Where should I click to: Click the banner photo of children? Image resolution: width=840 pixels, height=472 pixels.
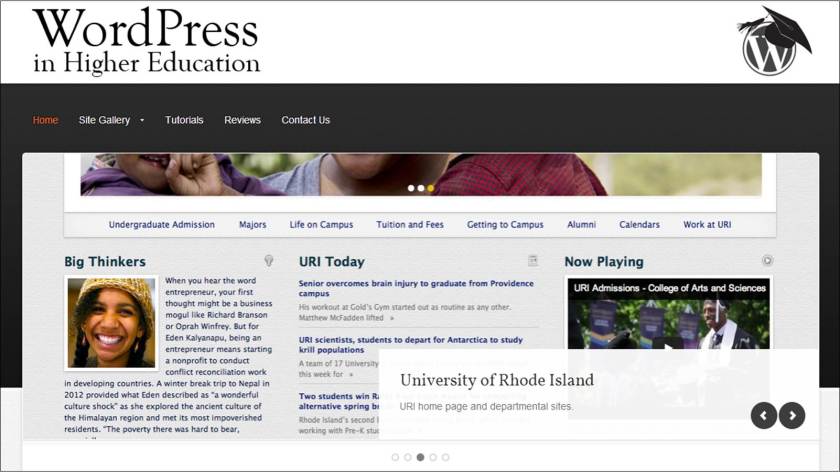(421, 175)
